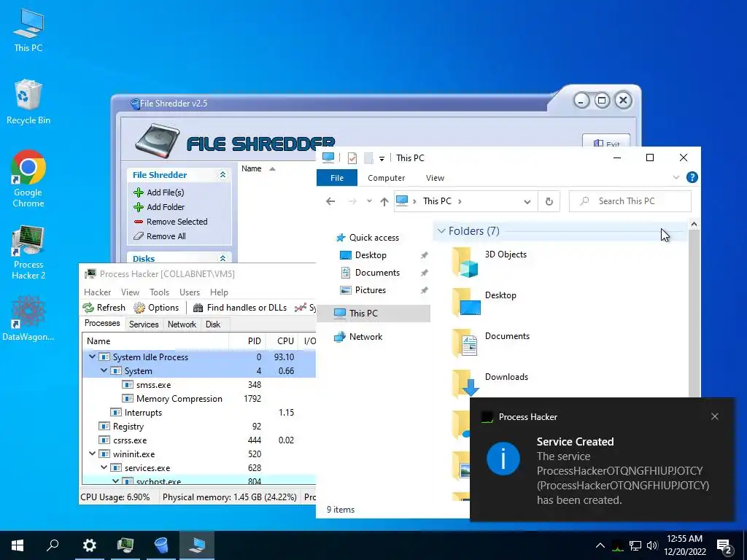Dismiss the Service Created notification
Viewport: 747px width, 560px height.
point(715,416)
